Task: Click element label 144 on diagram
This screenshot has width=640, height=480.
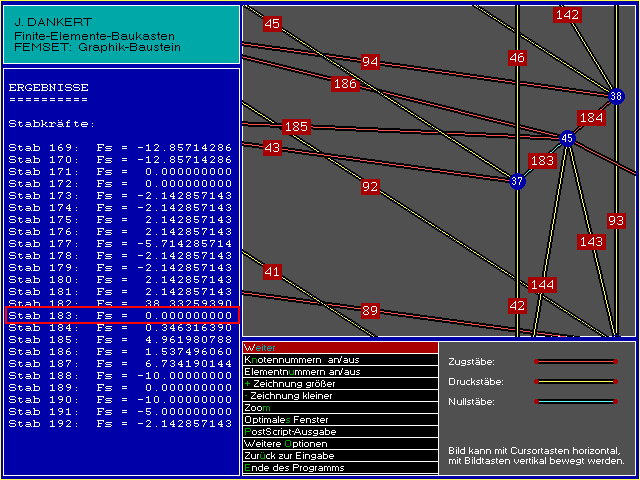Action: (542, 285)
